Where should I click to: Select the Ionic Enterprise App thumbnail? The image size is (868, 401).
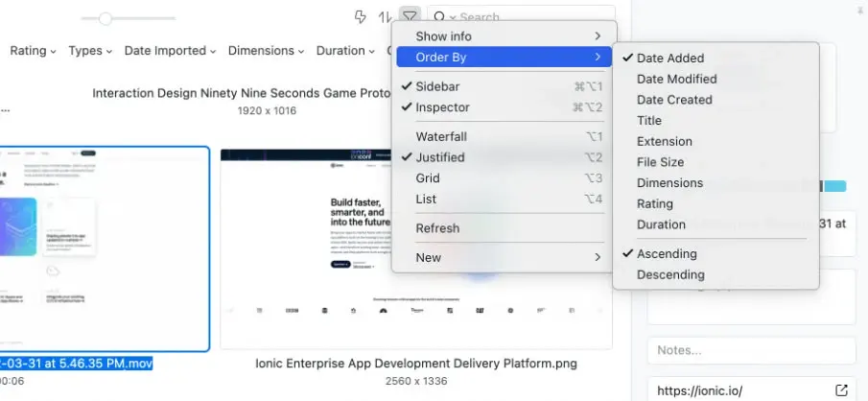[x=415, y=249]
